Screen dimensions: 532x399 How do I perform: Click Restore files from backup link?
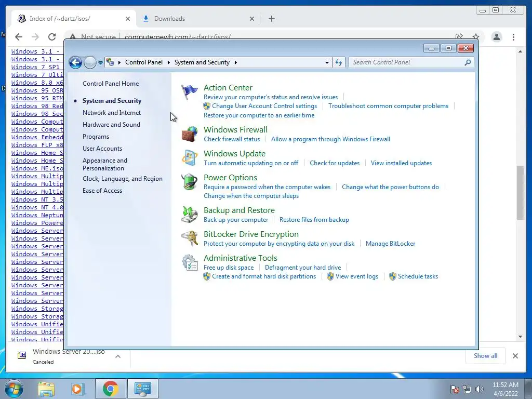point(314,220)
